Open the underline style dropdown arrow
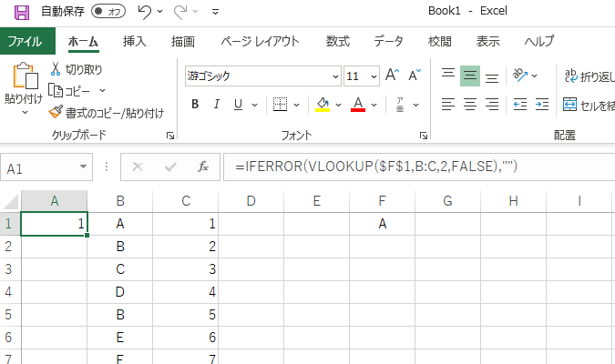Image resolution: width=615 pixels, height=364 pixels. (254, 105)
